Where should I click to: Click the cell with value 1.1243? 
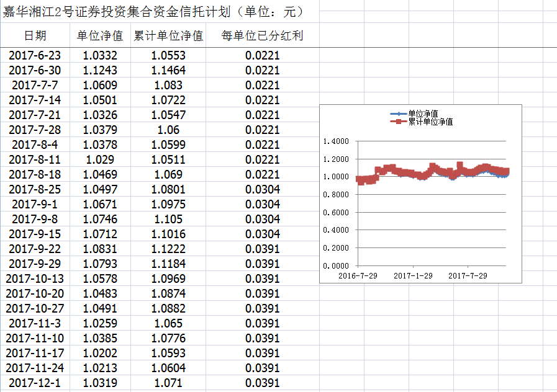pos(100,70)
